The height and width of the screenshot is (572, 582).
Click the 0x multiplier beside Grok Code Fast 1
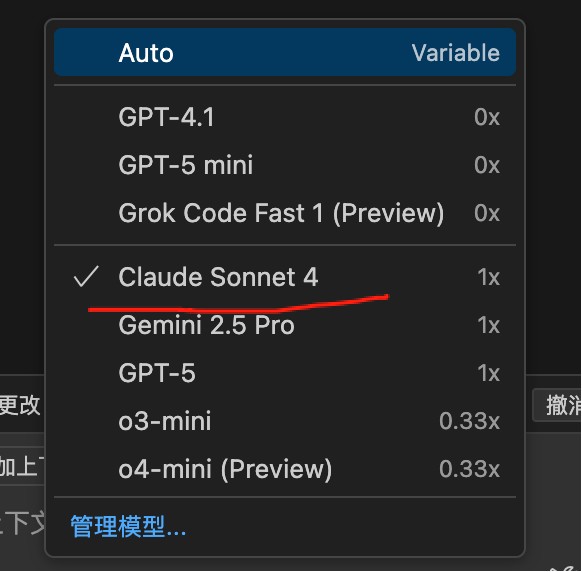coord(487,213)
